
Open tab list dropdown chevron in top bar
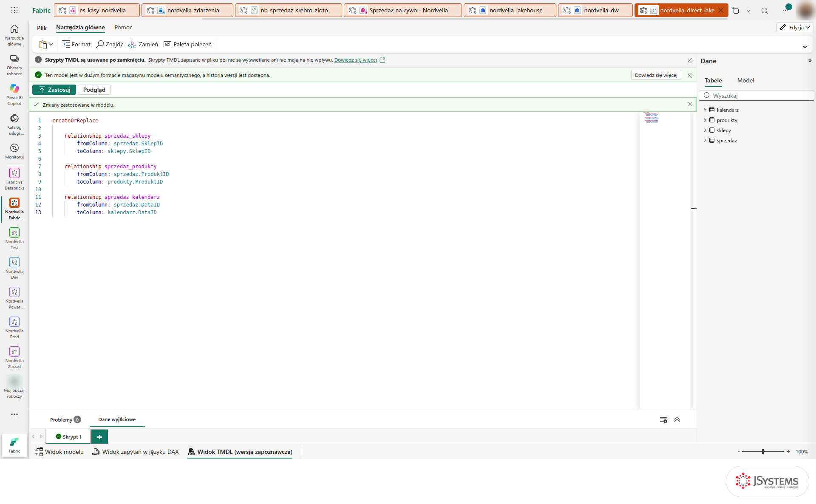pyautogui.click(x=748, y=11)
